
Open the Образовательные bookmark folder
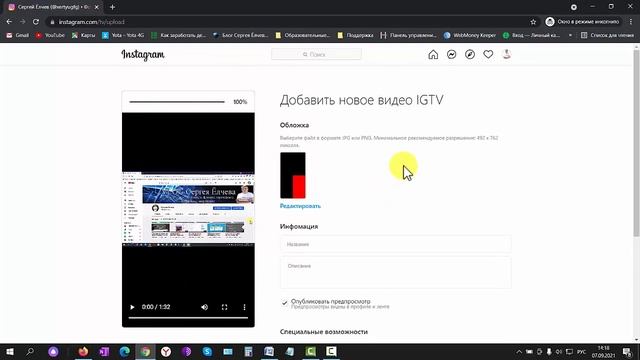coord(303,35)
